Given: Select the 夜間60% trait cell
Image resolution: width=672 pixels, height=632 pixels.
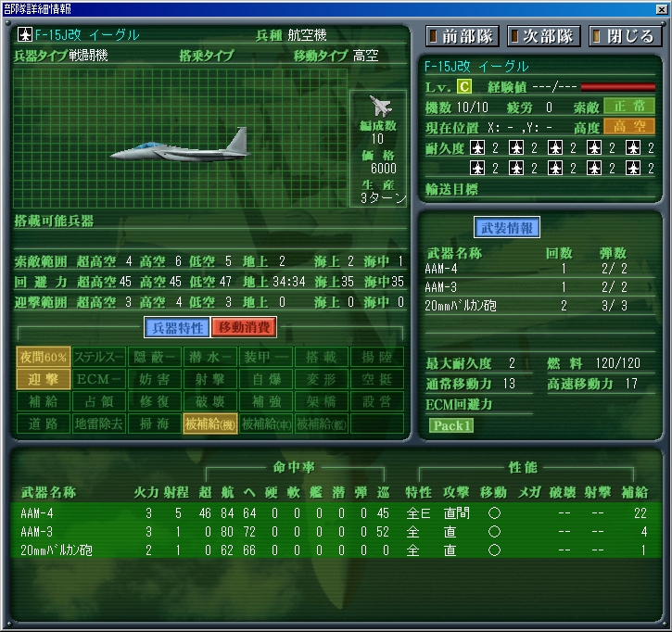Looking at the screenshot, I should click(x=44, y=357).
